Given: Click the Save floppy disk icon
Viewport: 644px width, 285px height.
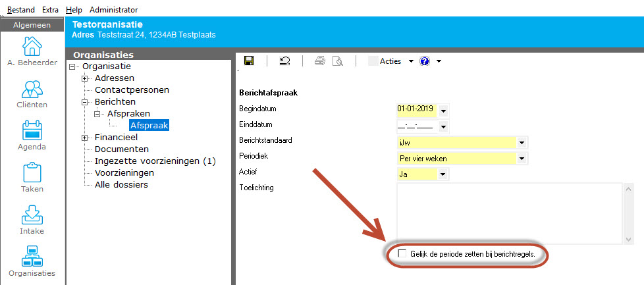Looking at the screenshot, I should click(x=249, y=61).
